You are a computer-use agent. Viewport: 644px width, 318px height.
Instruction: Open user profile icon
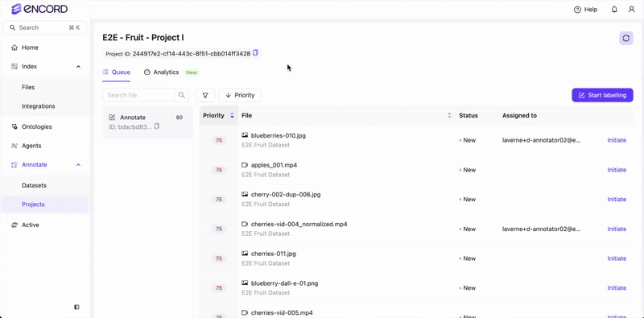click(632, 10)
